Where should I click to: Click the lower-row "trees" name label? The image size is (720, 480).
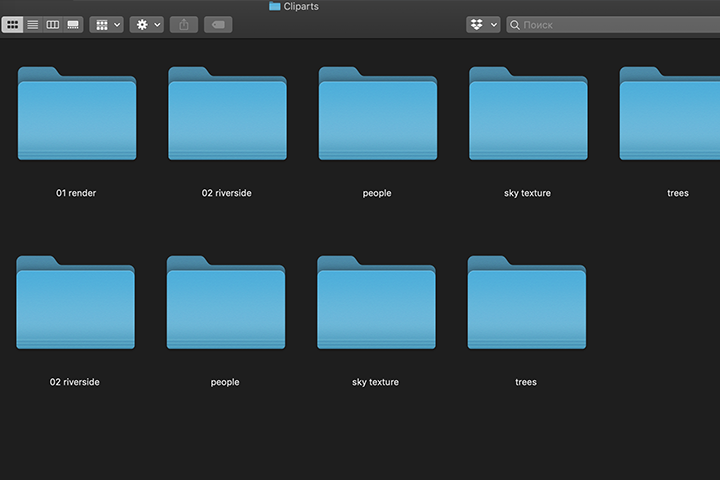[x=526, y=382]
